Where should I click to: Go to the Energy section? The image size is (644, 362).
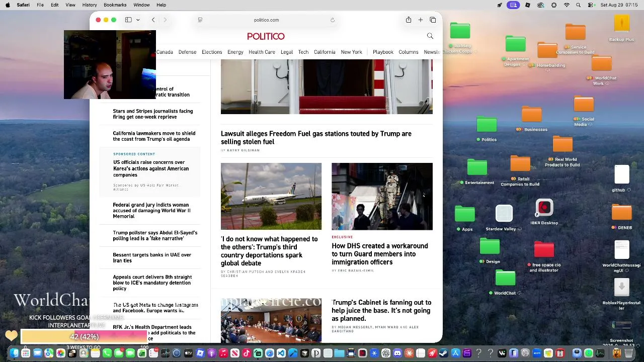[x=235, y=52]
